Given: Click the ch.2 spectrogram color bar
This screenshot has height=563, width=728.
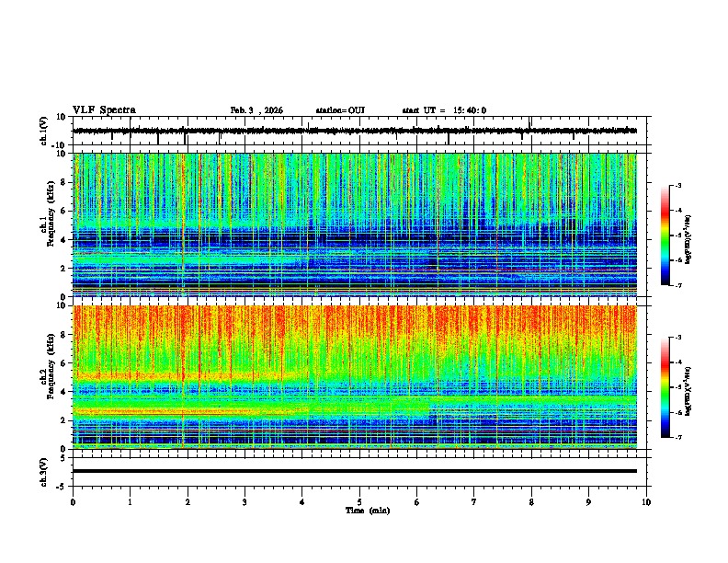Looking at the screenshot, I should (x=665, y=387).
